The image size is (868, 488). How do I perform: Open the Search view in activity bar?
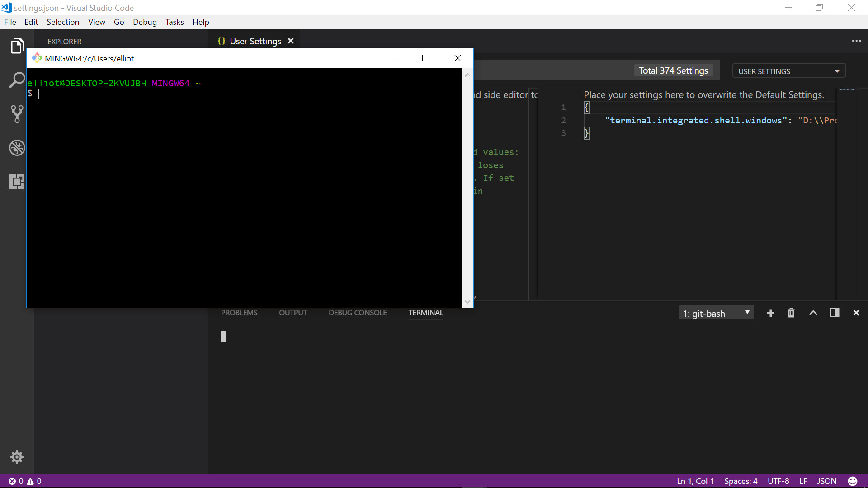point(17,80)
